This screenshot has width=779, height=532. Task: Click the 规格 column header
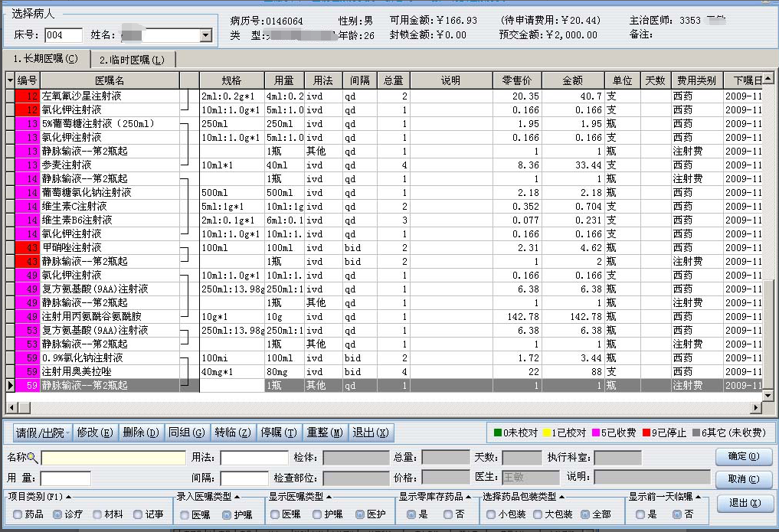[232, 80]
